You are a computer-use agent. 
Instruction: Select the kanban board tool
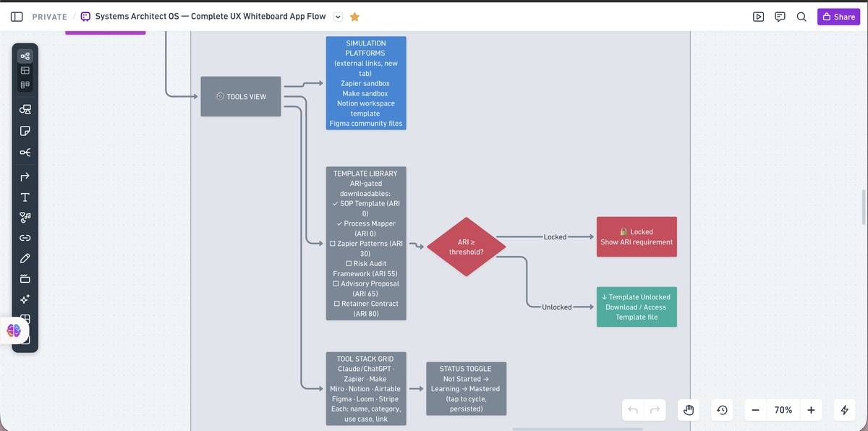(x=25, y=85)
